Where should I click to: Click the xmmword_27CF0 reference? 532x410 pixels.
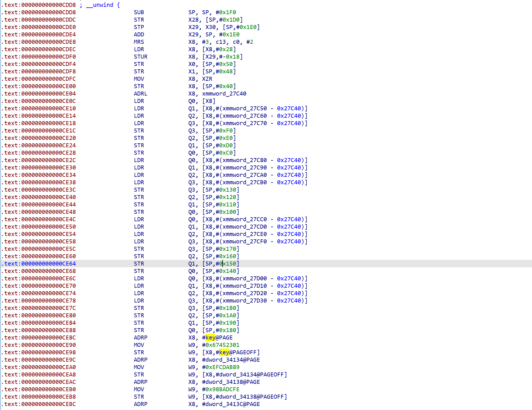coord(244,242)
